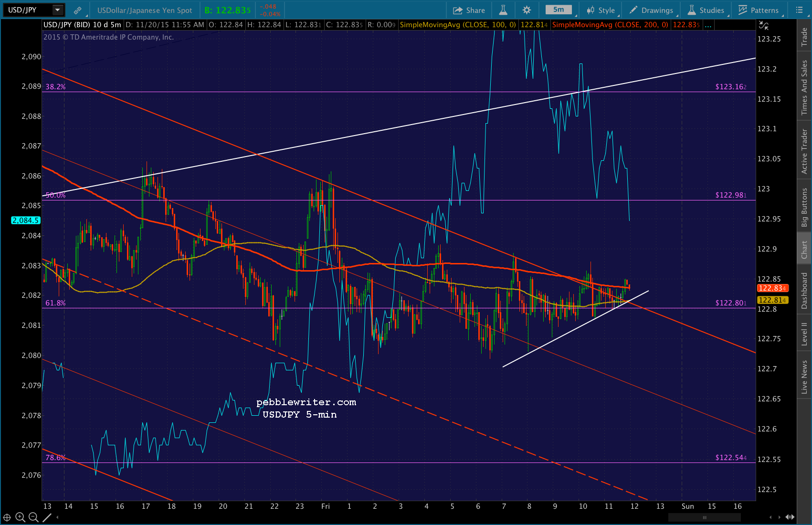Select the trendline drawing tool icon

[x=47, y=517]
